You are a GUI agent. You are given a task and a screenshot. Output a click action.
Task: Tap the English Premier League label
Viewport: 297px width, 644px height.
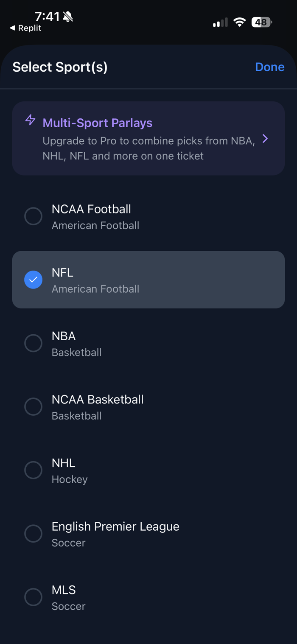tap(115, 526)
